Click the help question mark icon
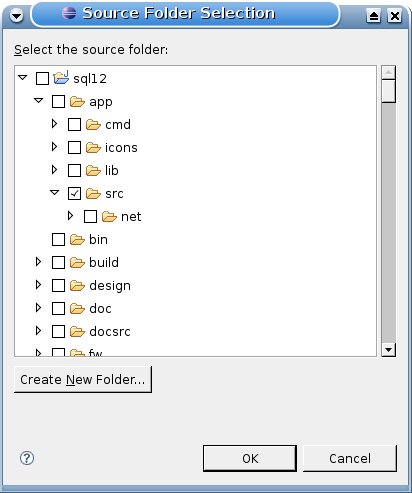Image resolution: width=412 pixels, height=493 pixels. point(27,458)
